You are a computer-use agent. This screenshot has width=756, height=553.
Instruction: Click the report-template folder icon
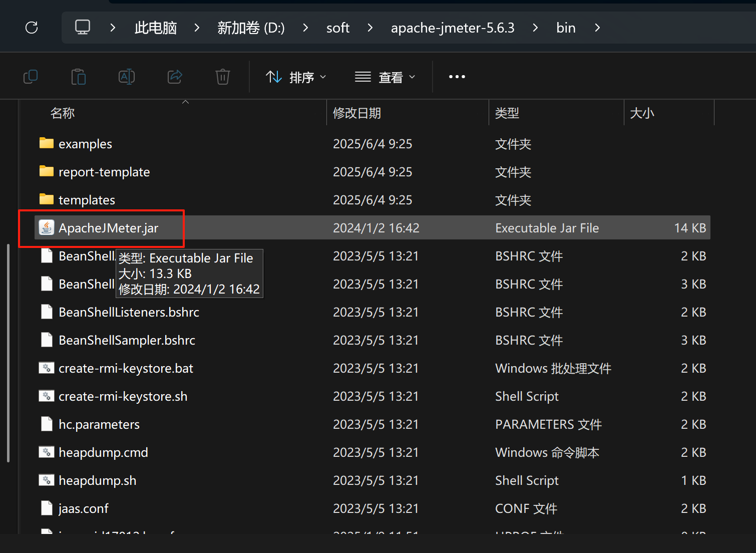pos(47,171)
